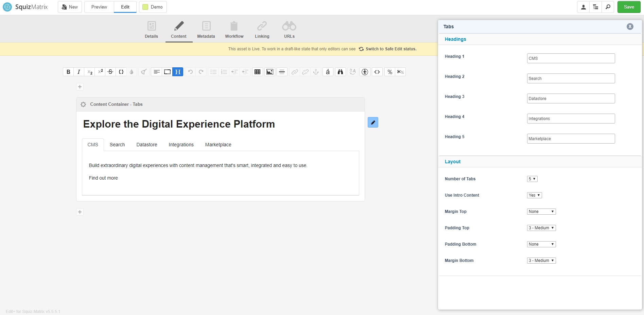Open the Linking screen
Image resolution: width=644 pixels, height=315 pixels.
coord(262,30)
